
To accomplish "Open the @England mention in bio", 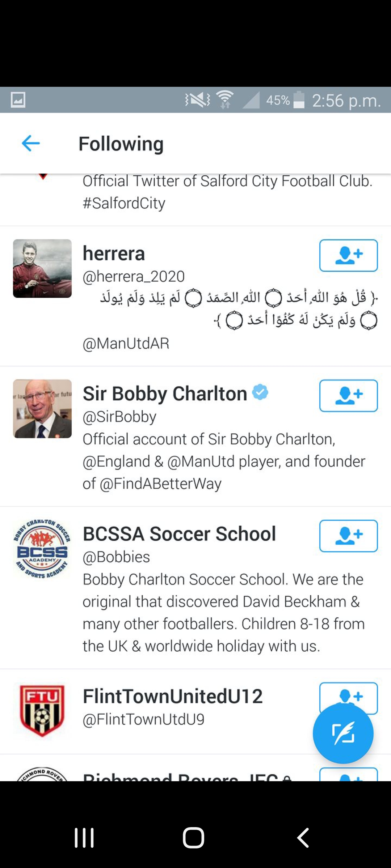I will (x=116, y=461).
